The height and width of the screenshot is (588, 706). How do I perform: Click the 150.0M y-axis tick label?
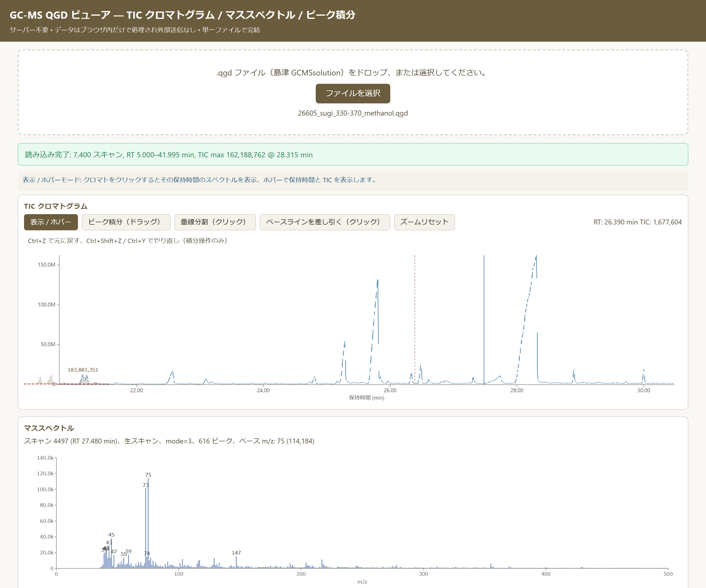point(46,264)
